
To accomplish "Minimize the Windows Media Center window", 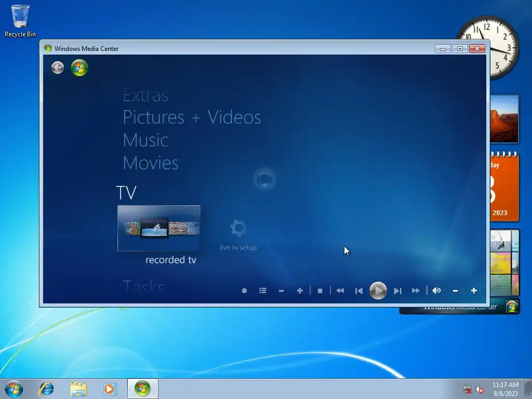I will click(x=443, y=49).
